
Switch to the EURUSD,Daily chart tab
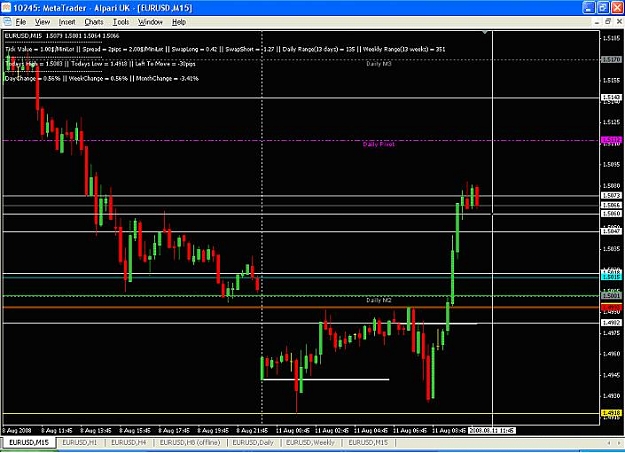pos(253,443)
